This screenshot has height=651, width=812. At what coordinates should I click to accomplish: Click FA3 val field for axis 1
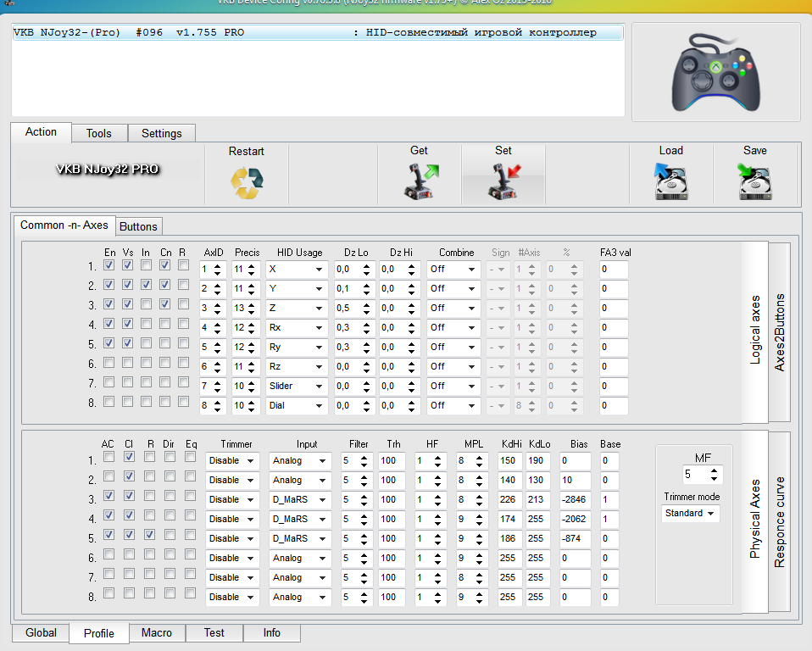[x=614, y=270]
